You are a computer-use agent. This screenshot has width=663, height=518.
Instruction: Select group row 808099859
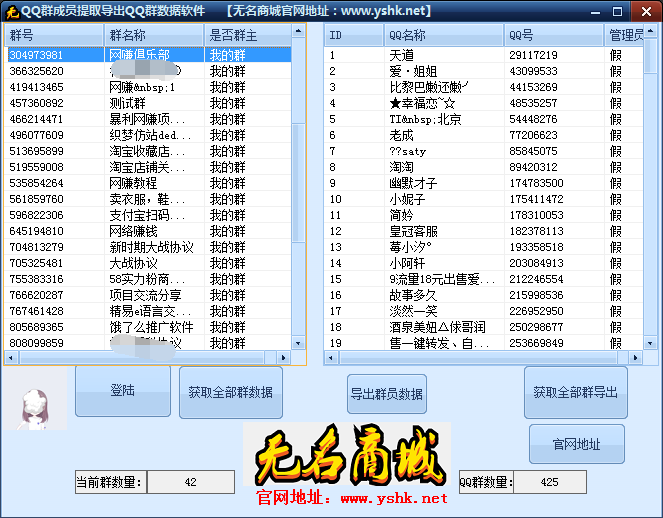[x=148, y=343]
